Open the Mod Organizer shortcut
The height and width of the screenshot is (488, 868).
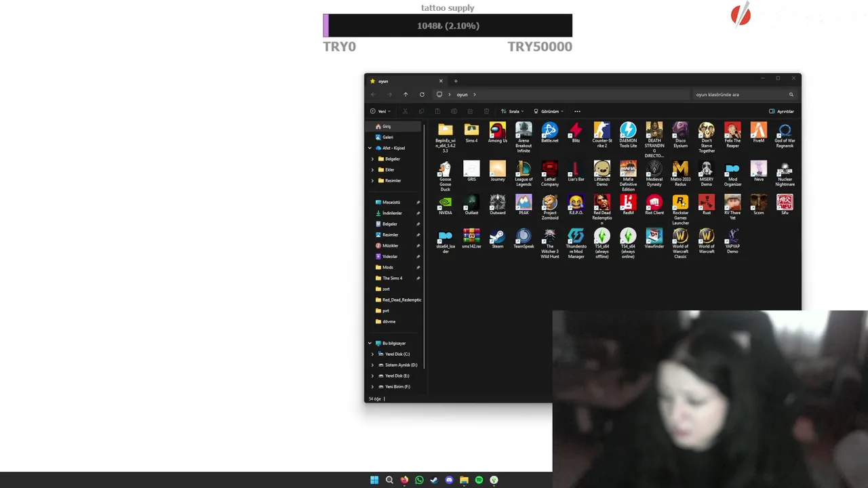(x=732, y=174)
